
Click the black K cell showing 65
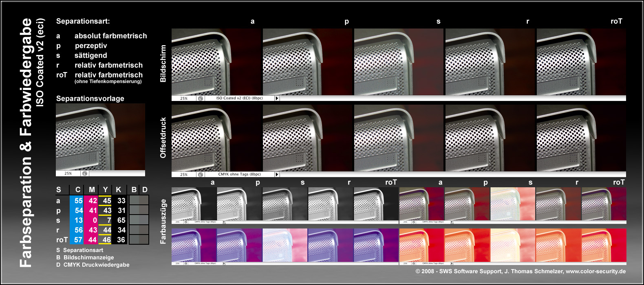(x=121, y=220)
